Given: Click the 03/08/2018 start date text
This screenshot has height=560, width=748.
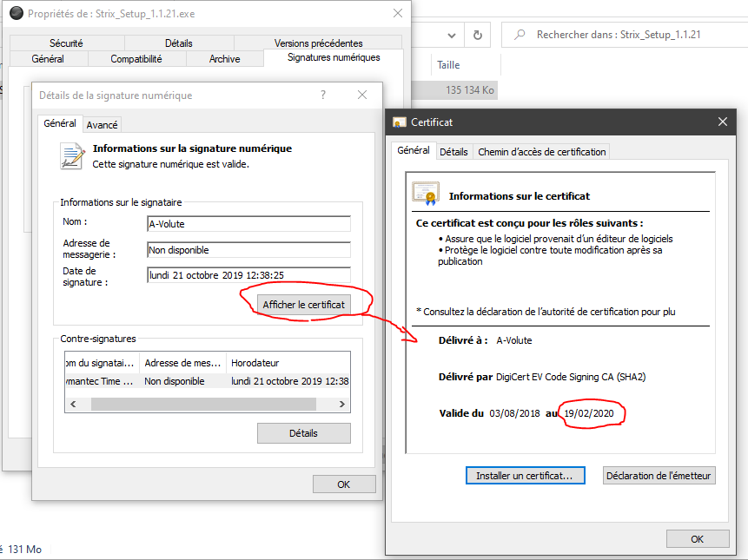Looking at the screenshot, I should click(514, 413).
